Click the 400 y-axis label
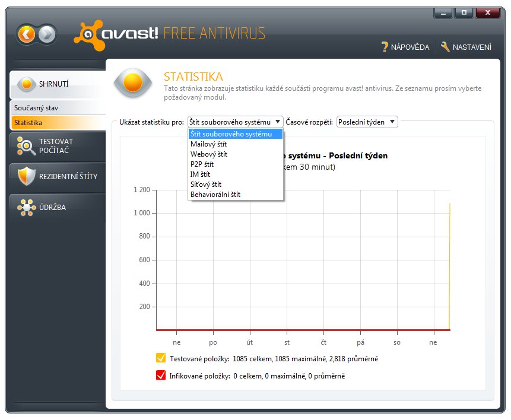 144,284
